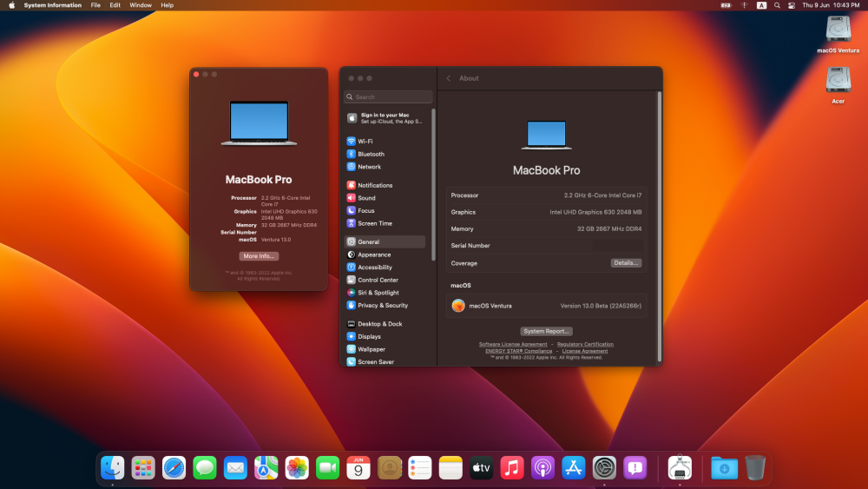The height and width of the screenshot is (489, 868).
Task: Open Control Center from menu bar
Action: (x=792, y=5)
